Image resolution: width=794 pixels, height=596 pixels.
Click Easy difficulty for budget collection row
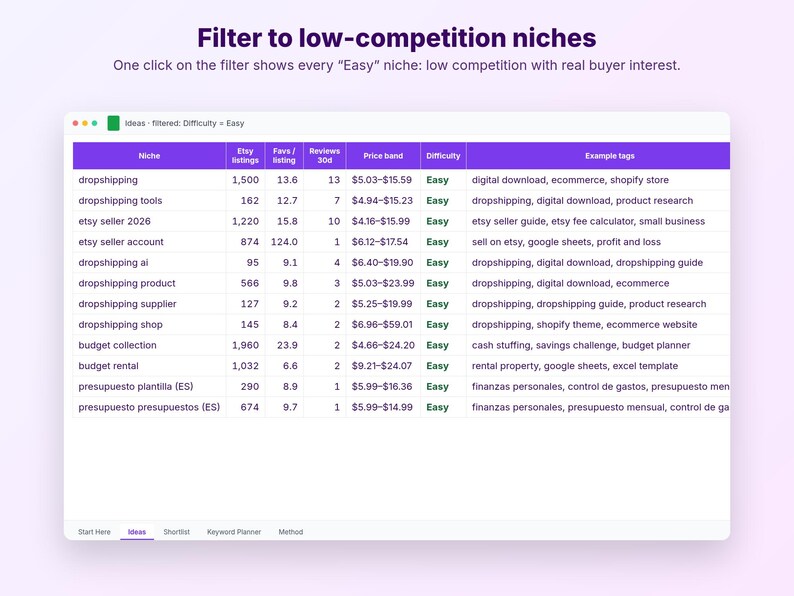coord(443,345)
